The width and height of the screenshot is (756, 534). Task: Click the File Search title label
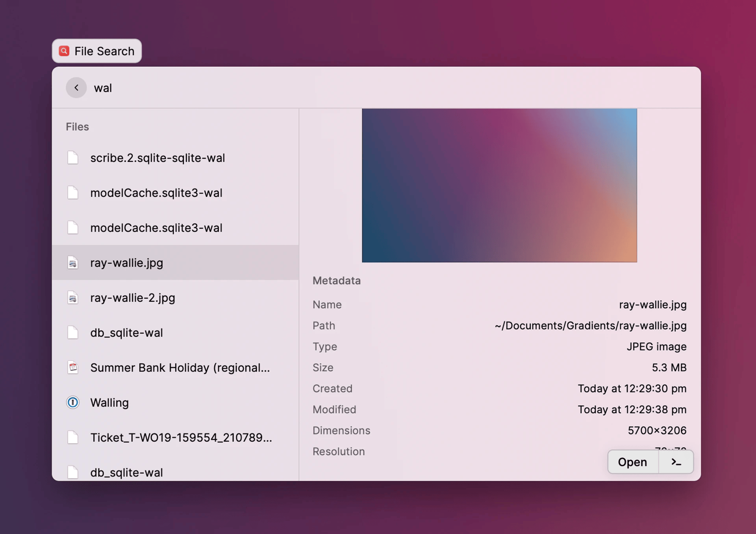[104, 51]
